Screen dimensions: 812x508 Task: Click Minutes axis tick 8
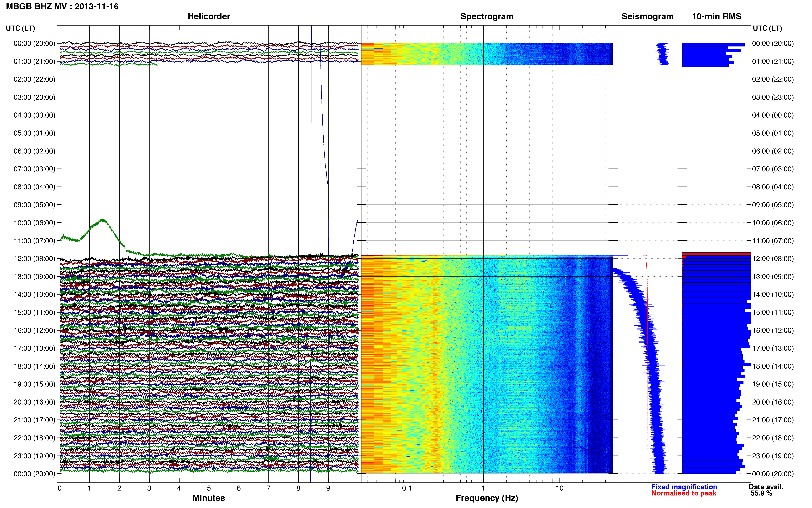tap(298, 488)
